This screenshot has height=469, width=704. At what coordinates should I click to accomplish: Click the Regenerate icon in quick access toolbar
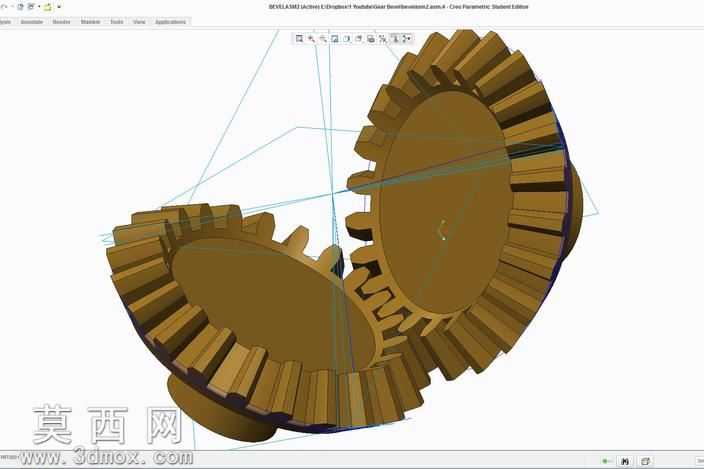click(x=20, y=7)
